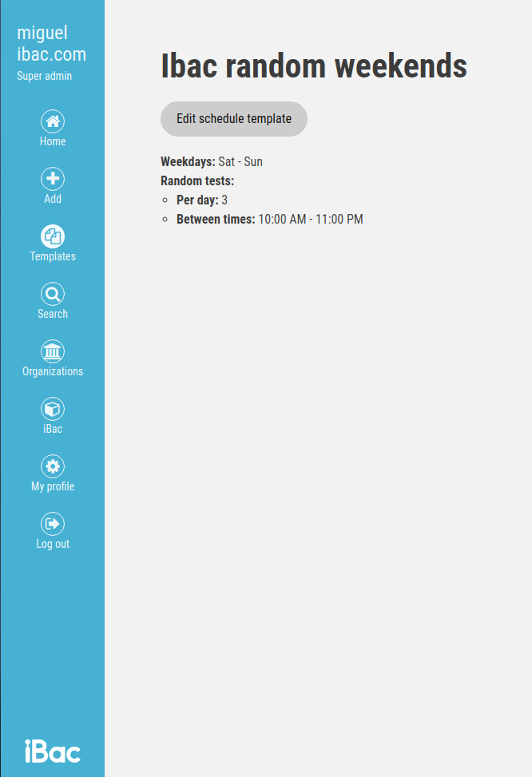Click the Home house icon
This screenshot has width=532, height=777.
(x=53, y=121)
